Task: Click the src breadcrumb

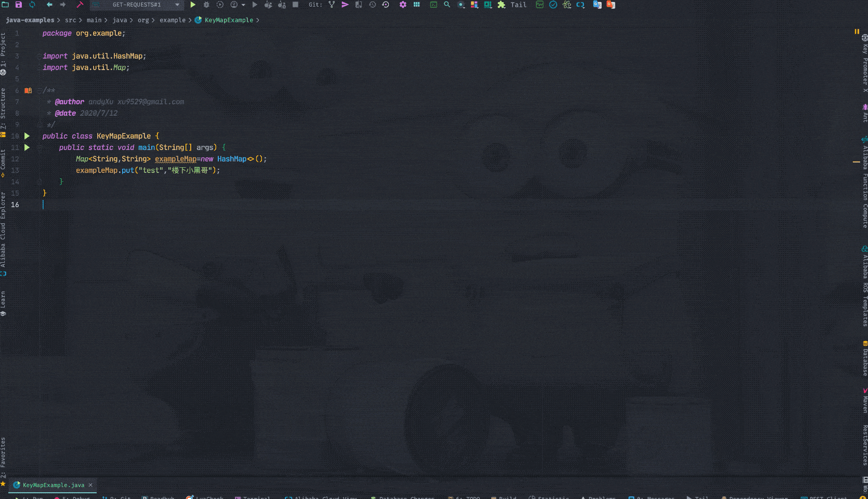Action: 71,20
